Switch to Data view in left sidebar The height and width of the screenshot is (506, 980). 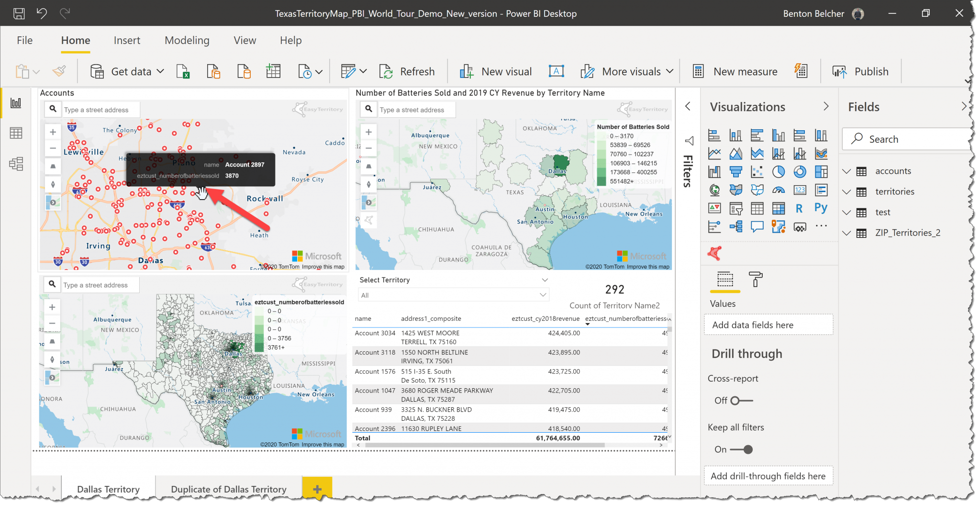click(x=16, y=133)
